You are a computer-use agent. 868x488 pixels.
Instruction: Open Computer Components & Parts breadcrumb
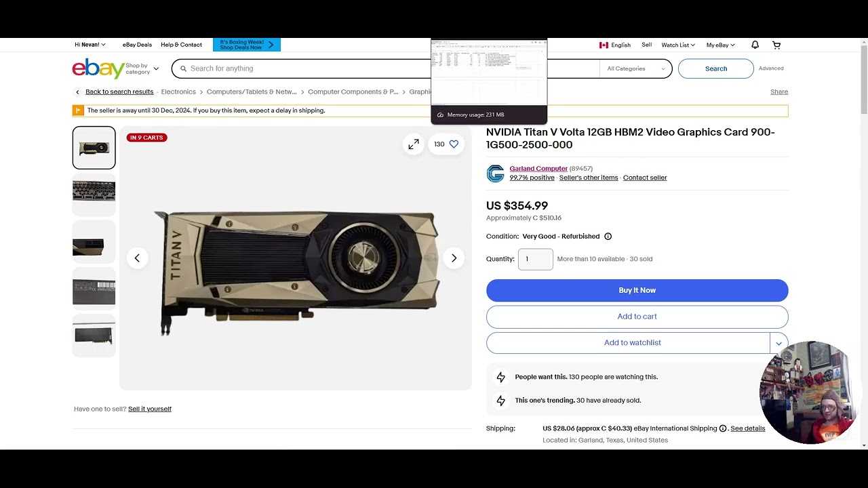click(353, 92)
